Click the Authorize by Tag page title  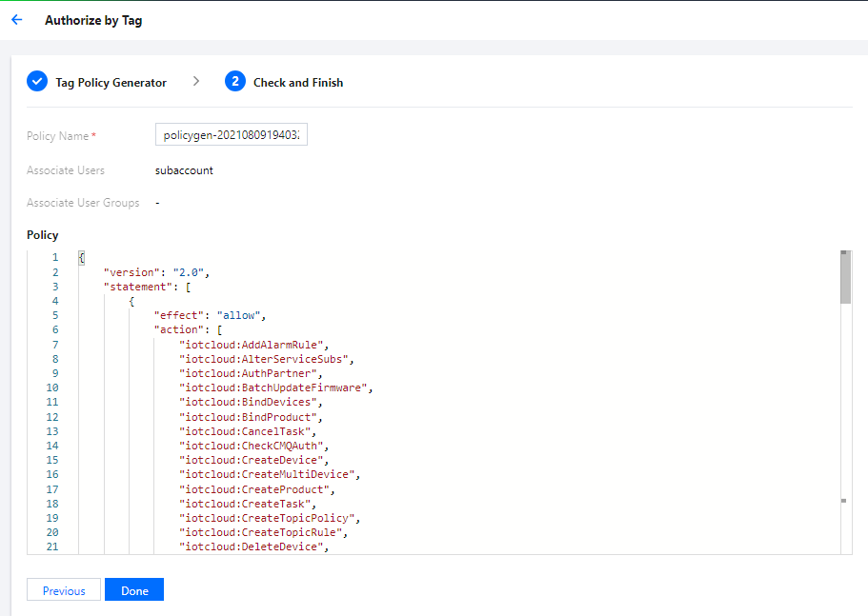pos(93,20)
